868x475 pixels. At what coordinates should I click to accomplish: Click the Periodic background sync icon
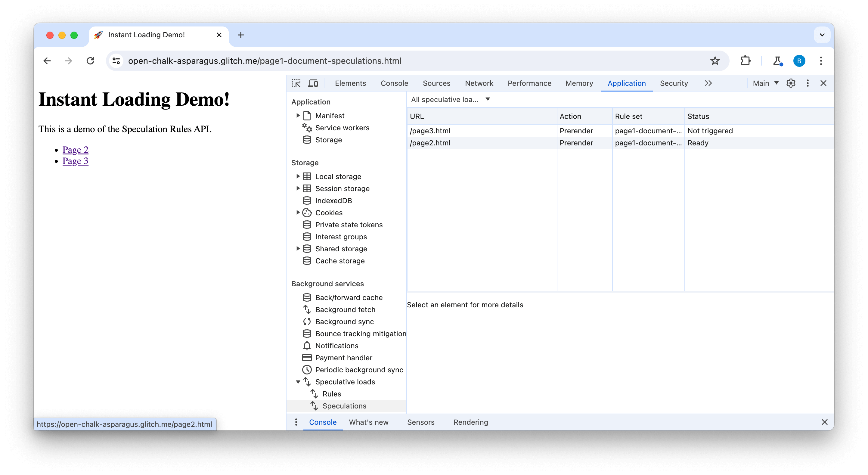point(307,370)
